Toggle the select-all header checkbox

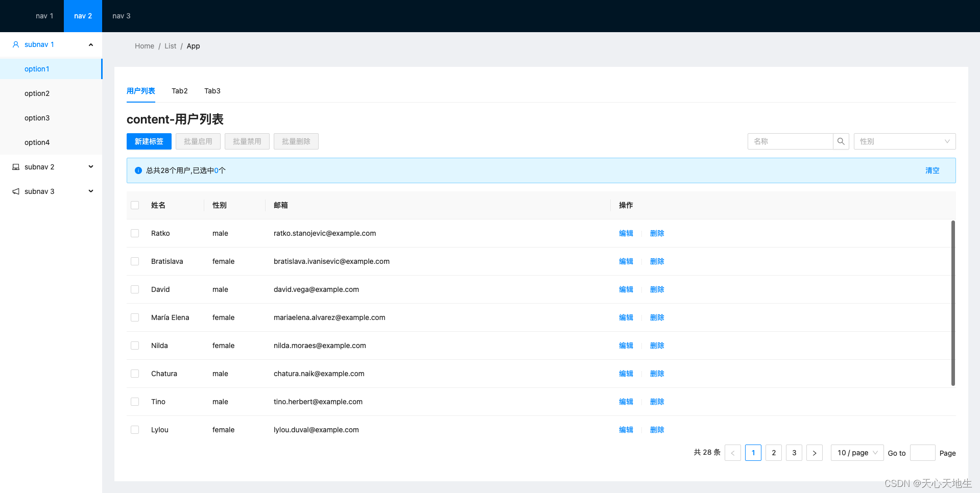[x=135, y=205]
